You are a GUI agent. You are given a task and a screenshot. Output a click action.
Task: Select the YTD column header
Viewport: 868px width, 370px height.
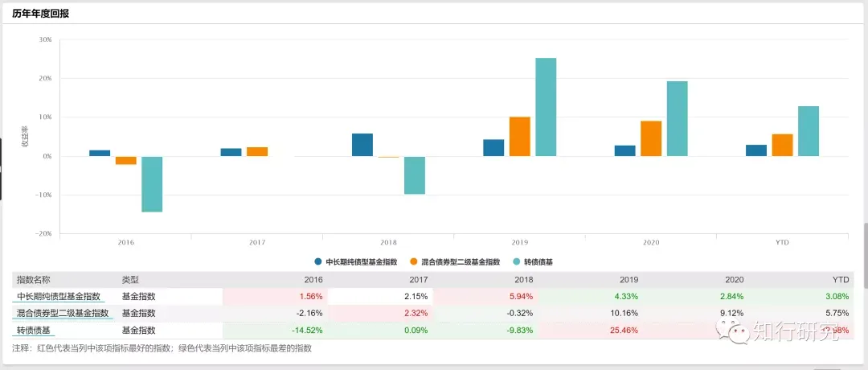coord(841,280)
